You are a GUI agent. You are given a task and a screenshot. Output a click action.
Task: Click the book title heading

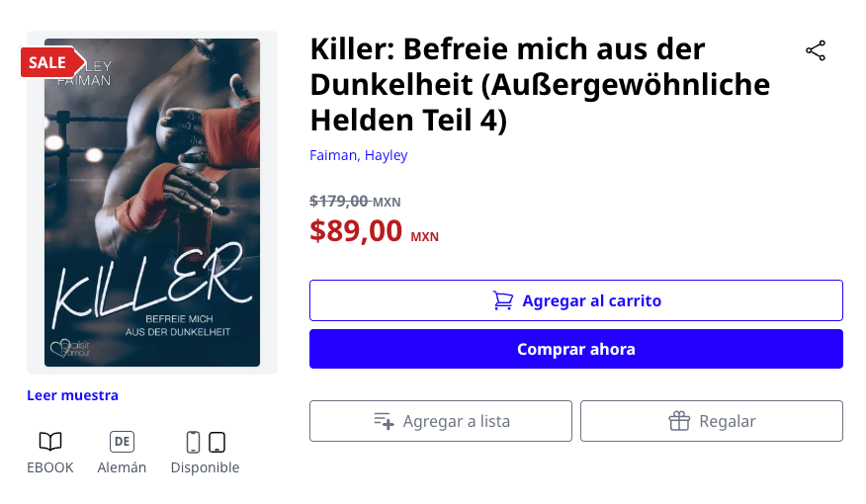tap(540, 84)
